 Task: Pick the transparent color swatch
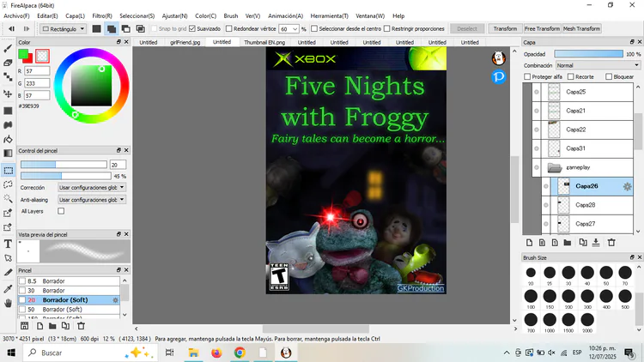pos(42,57)
